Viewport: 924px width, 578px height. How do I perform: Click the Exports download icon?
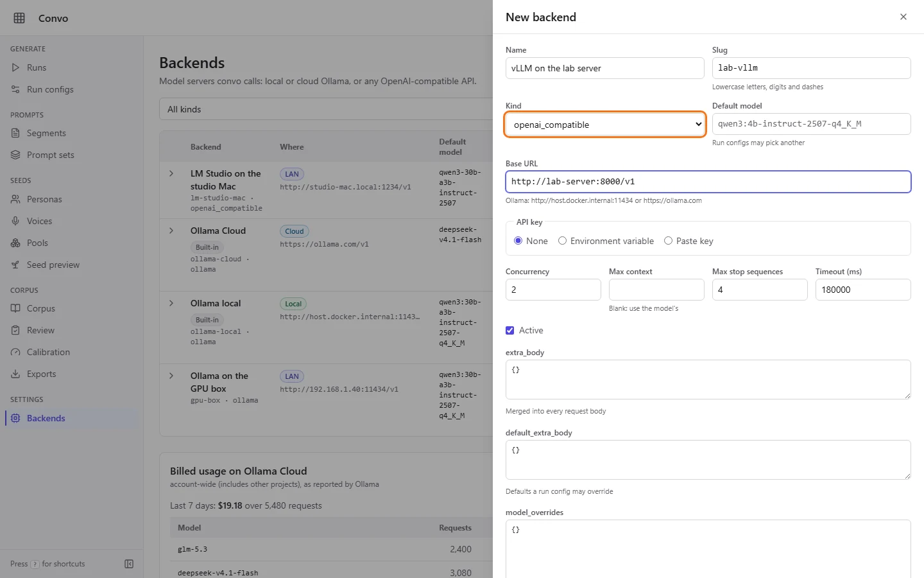tap(15, 374)
